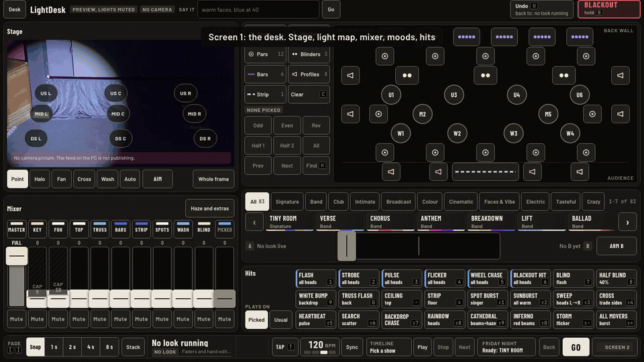
Task: Open the Desk menu
Action: pyautogui.click(x=15, y=9)
